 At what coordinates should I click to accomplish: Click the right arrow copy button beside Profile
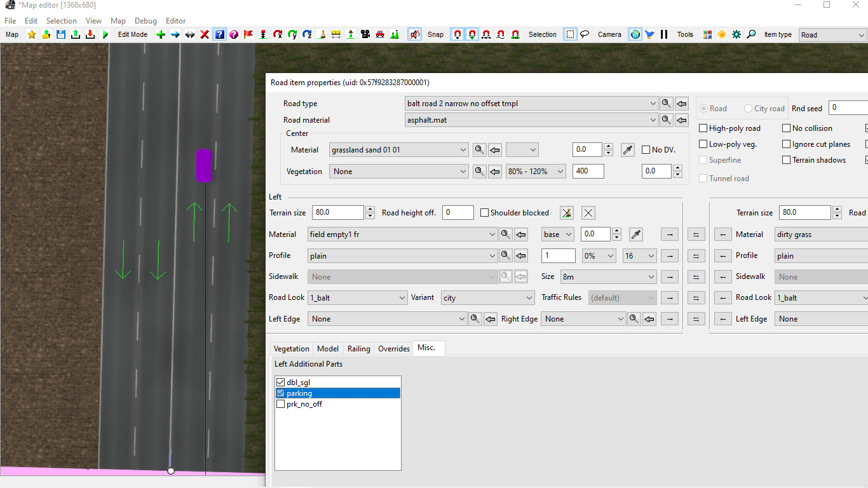point(670,256)
